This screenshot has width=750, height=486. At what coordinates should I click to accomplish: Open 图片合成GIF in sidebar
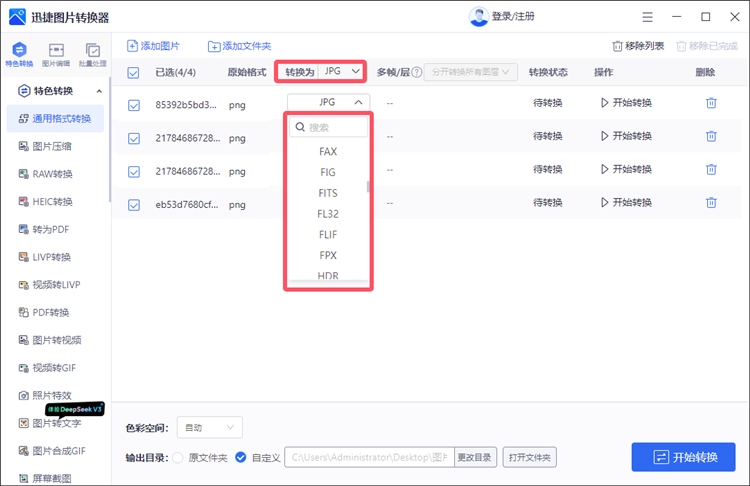(x=52, y=451)
